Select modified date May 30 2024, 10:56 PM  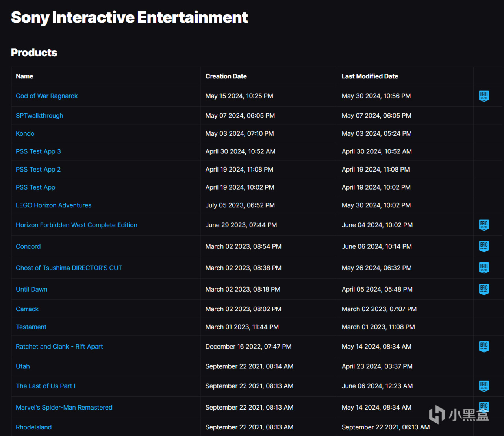pyautogui.click(x=376, y=96)
